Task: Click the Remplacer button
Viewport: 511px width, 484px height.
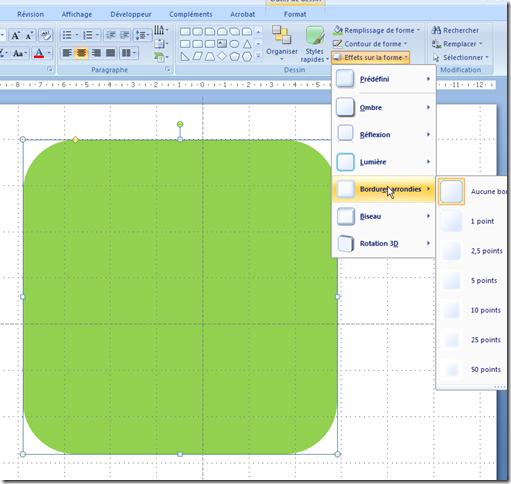Action: tap(457, 44)
